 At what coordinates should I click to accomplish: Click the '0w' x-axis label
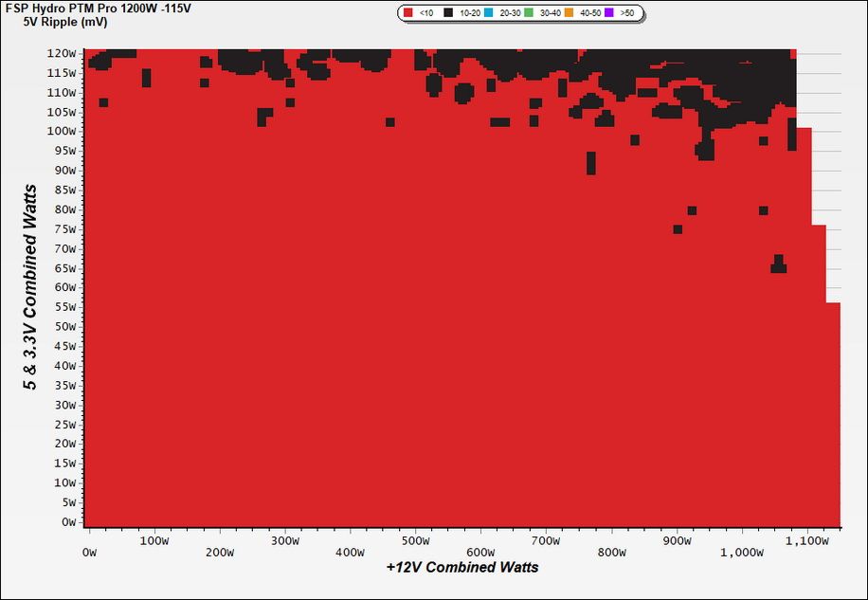pos(88,553)
